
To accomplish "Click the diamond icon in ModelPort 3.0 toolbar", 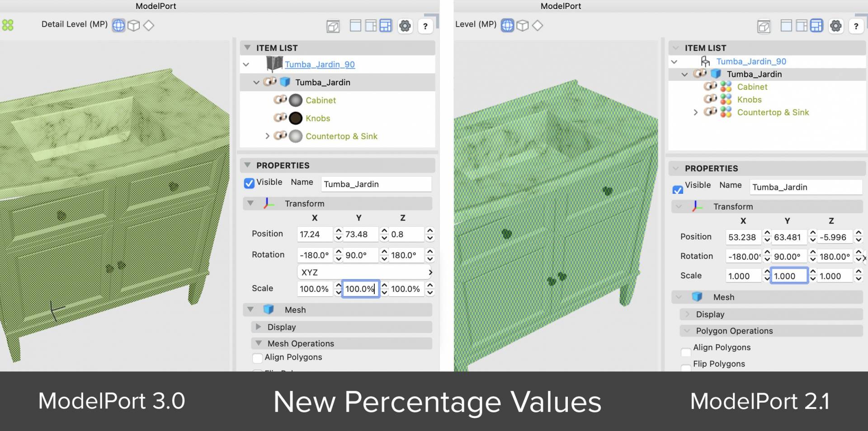I will coord(149,25).
